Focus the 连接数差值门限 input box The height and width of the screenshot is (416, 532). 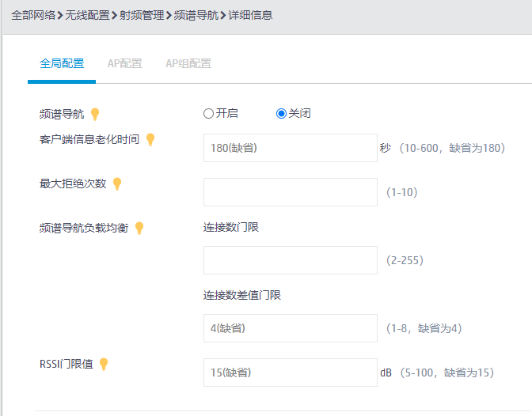[x=290, y=328]
